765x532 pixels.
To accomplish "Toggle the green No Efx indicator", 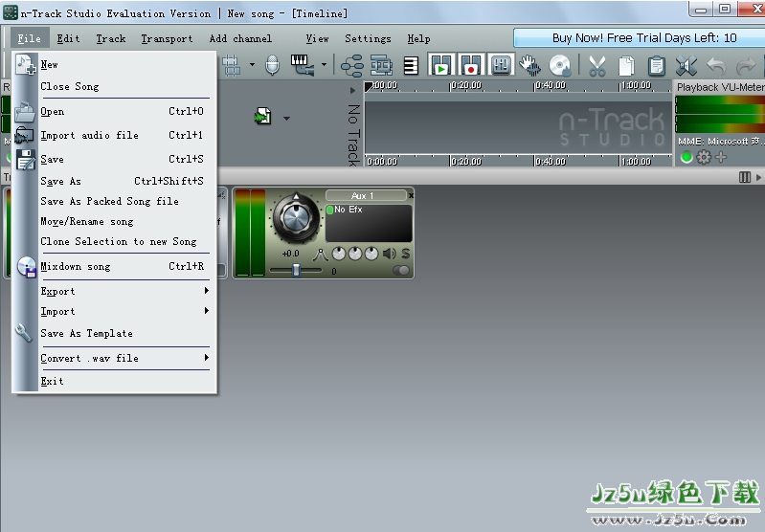I will 329,210.
